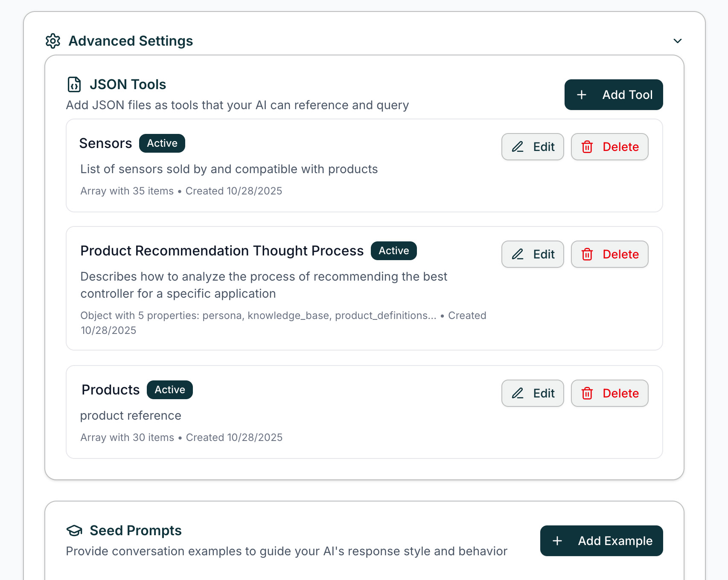Select the pencil icon on the Sensors Edit button

point(518,147)
